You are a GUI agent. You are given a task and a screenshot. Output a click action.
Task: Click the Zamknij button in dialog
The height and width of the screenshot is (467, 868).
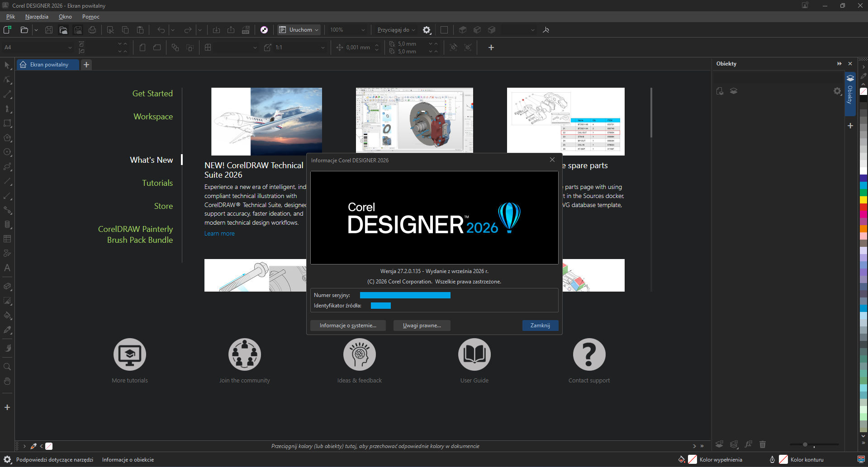tap(540, 325)
